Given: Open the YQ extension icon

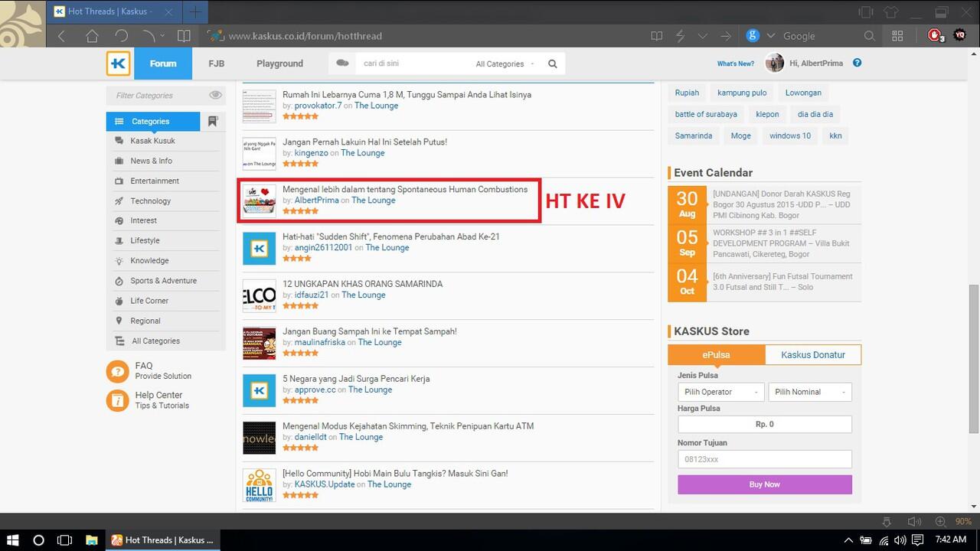Looking at the screenshot, I should (x=959, y=35).
